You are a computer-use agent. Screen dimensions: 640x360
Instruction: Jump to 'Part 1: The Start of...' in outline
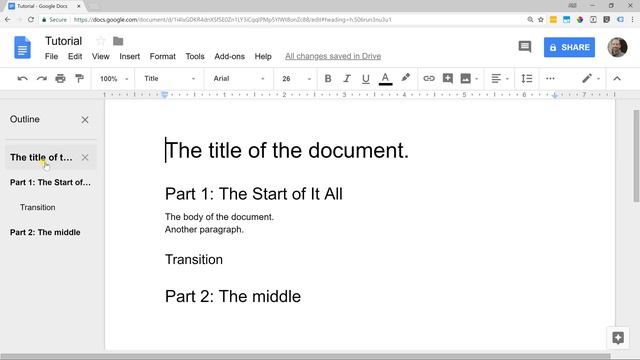(50, 182)
